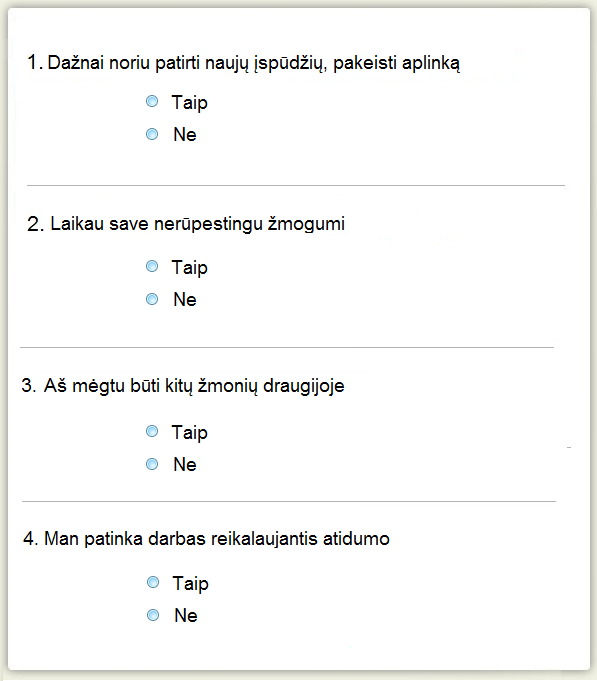Click the Ne label text in question 3
The width and height of the screenshot is (597, 681).
click(185, 465)
